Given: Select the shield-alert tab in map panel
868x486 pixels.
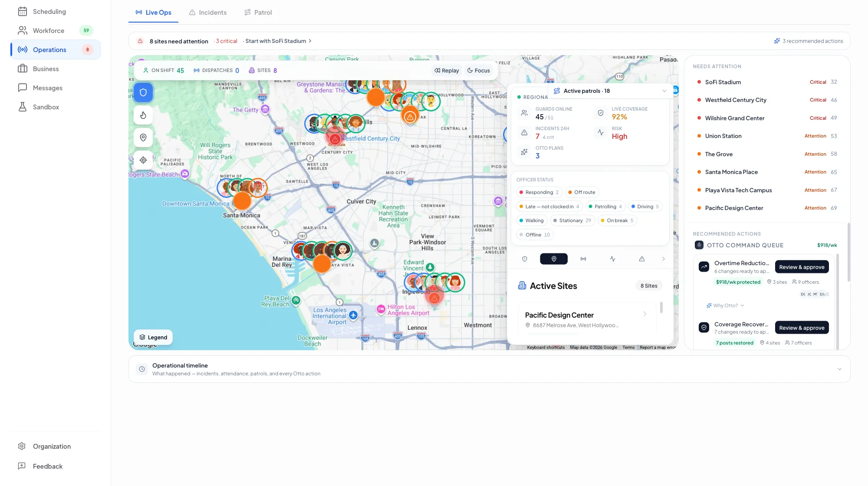Looking at the screenshot, I should click(525, 259).
